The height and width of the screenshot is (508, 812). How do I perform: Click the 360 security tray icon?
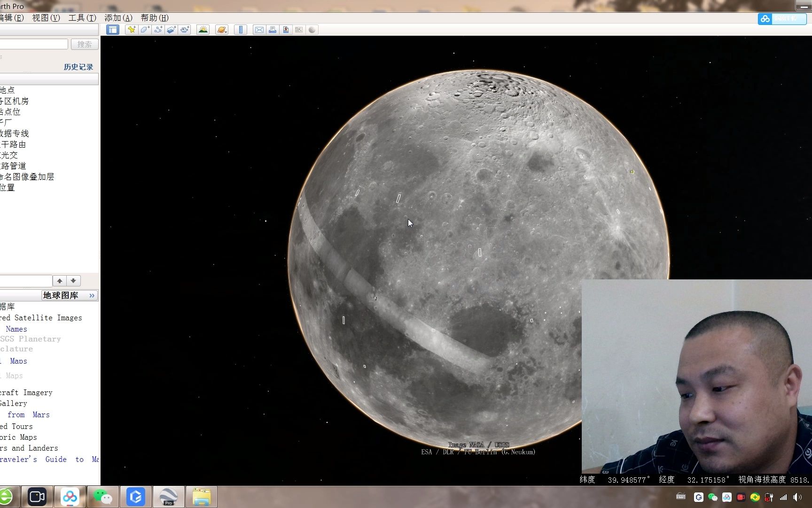tap(755, 497)
